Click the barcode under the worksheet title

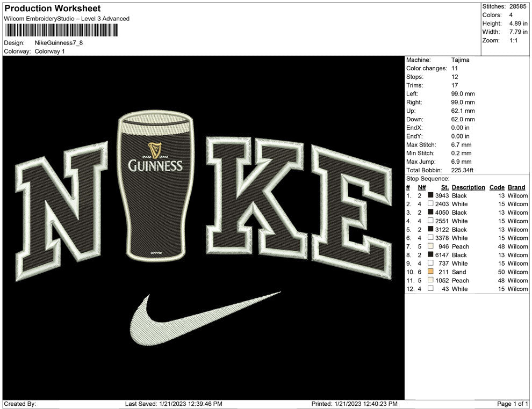pyautogui.click(x=61, y=30)
